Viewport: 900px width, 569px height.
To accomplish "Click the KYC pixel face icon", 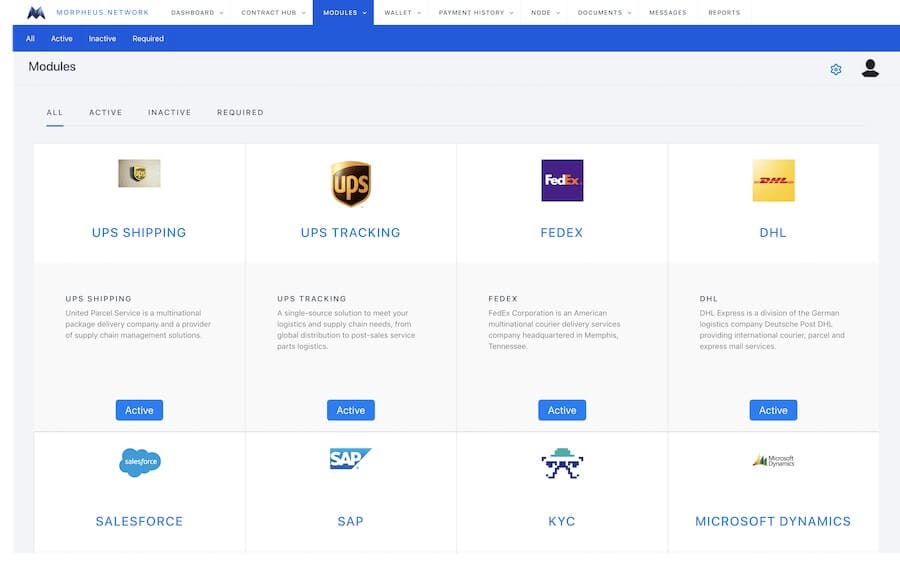I will 562,462.
